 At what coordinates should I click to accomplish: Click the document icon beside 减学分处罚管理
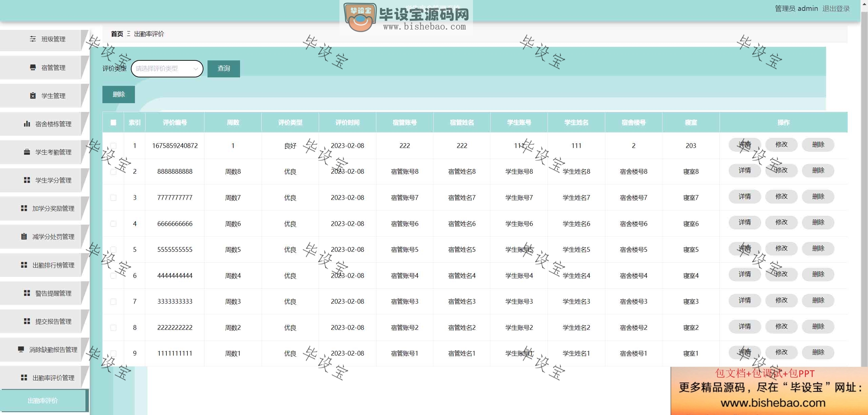(24, 237)
